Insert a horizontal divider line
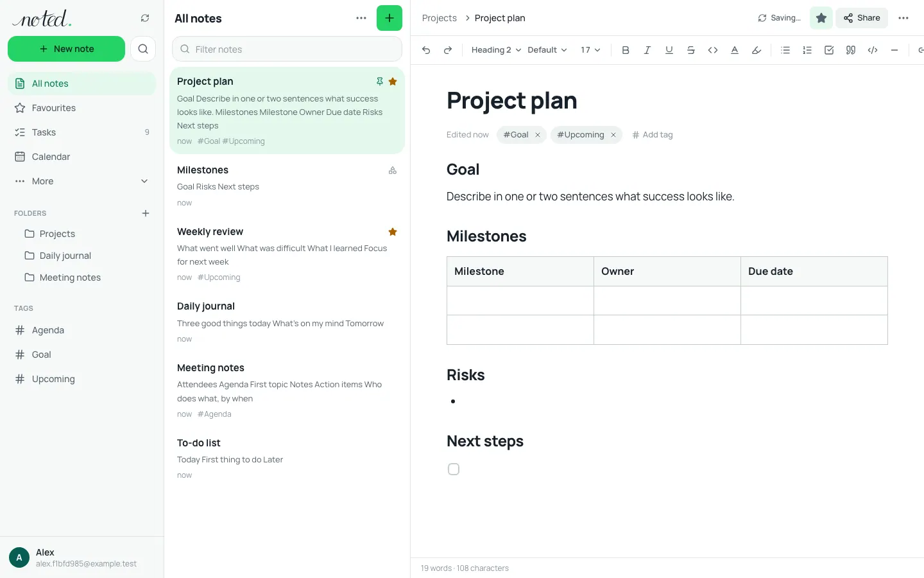Screen dimensions: 924x578 tap(894, 50)
